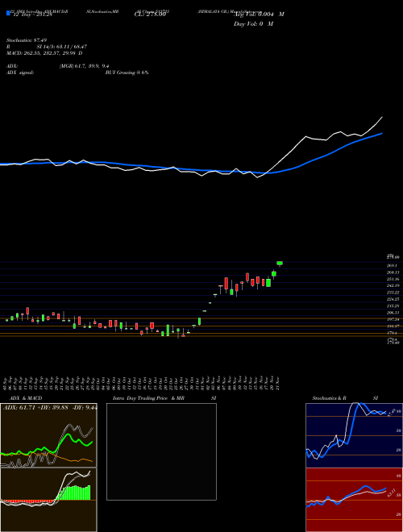Click the MACD values line
Screen dimensions: 403x532
pos(44,53)
